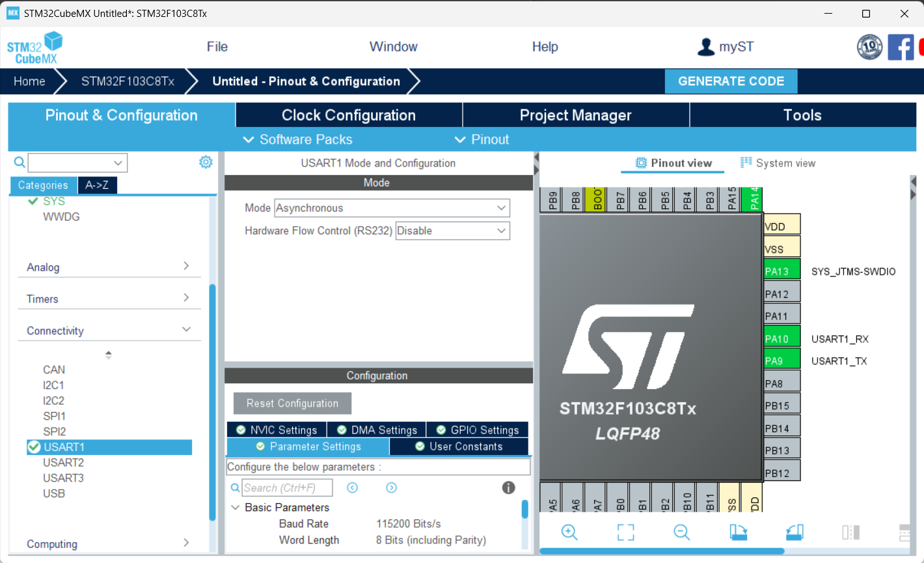This screenshot has height=563, width=924.
Task: Click Reset Configuration button
Action: tap(292, 403)
